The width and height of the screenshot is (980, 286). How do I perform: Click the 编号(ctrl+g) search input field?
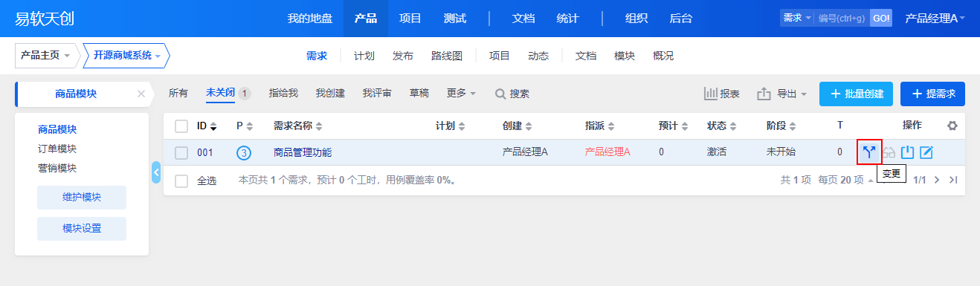842,18
